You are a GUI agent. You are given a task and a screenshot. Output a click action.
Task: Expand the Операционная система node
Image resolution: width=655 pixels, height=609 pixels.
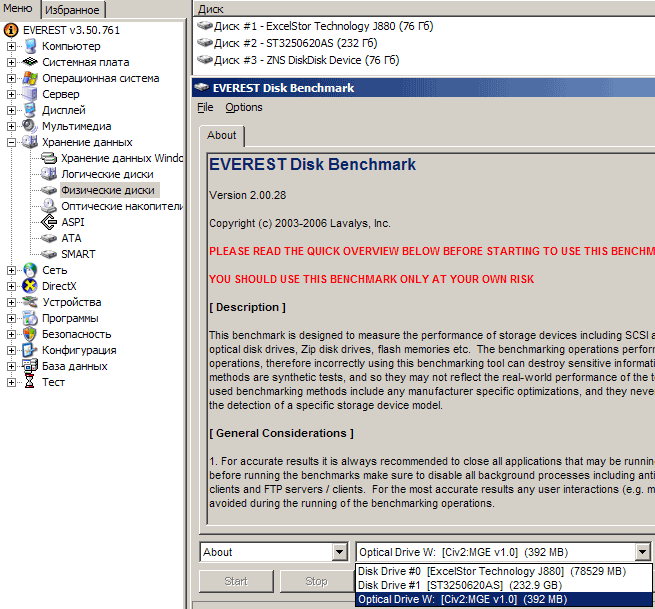[x=11, y=78]
